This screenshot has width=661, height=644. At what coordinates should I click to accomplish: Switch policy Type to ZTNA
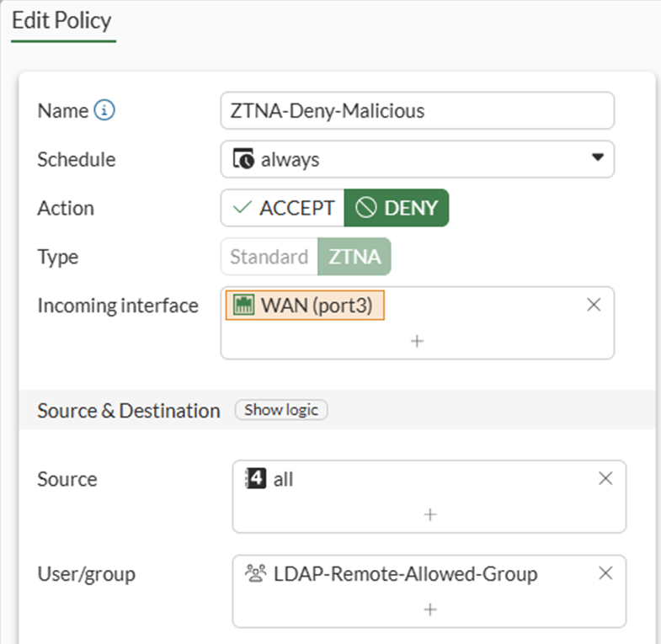354,257
